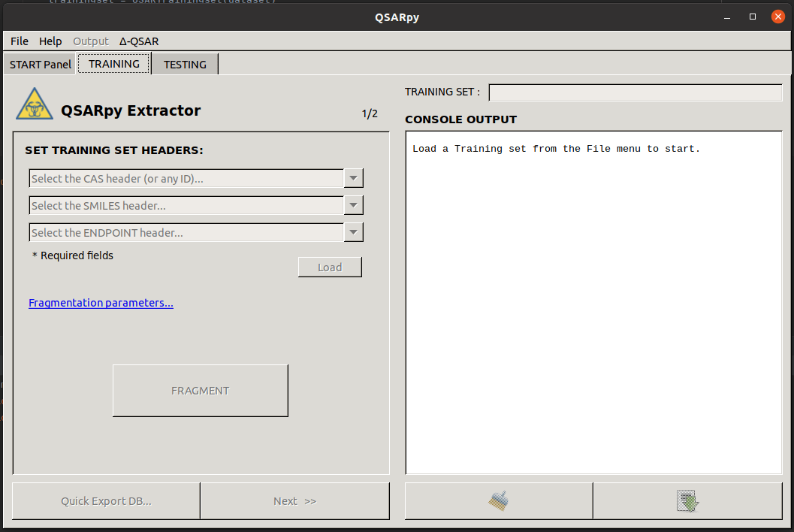Viewport: 794px width, 532px height.
Task: Click the Select the CAS header combo field
Action: pyautogui.click(x=186, y=178)
